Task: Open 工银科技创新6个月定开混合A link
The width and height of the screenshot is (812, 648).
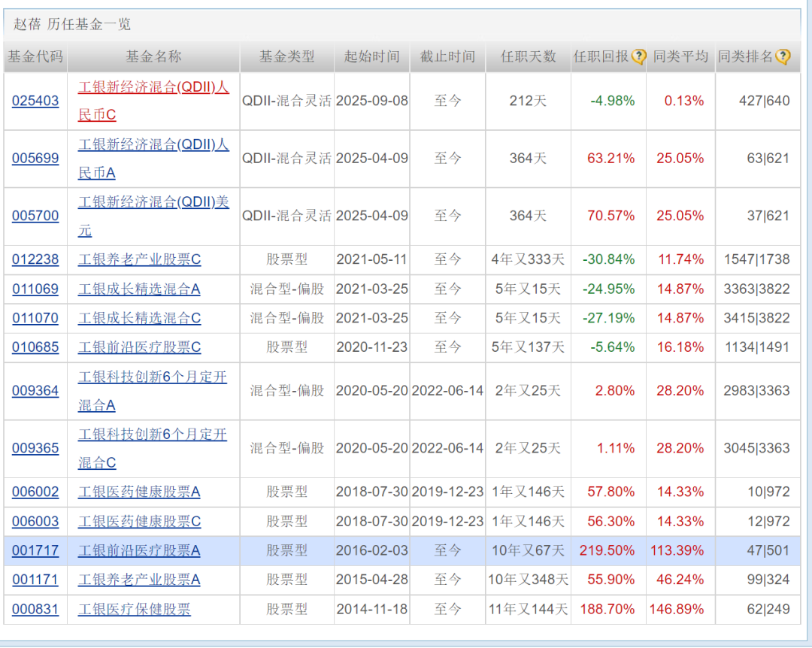Action: (x=152, y=390)
